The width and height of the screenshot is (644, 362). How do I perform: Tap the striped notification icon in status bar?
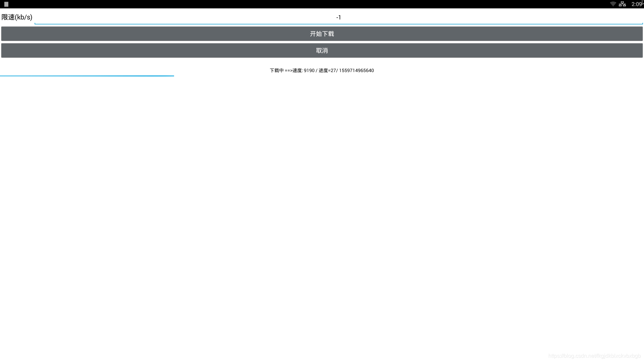tap(6, 4)
